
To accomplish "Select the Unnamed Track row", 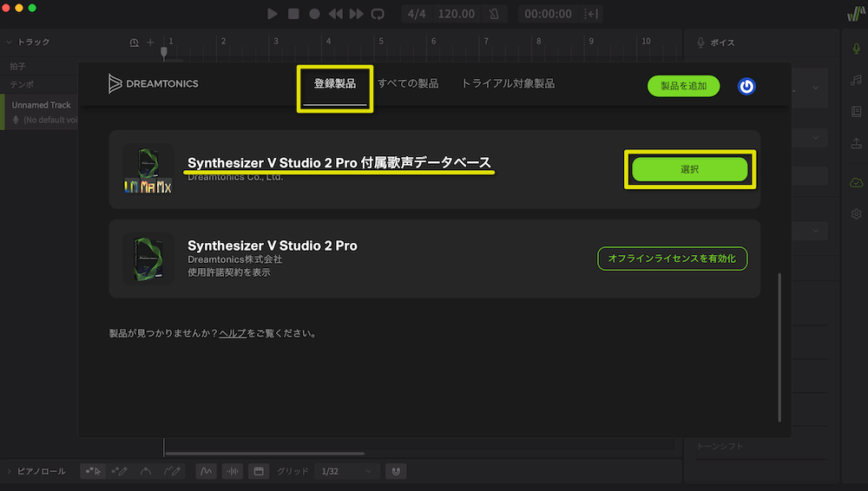I will (x=41, y=112).
